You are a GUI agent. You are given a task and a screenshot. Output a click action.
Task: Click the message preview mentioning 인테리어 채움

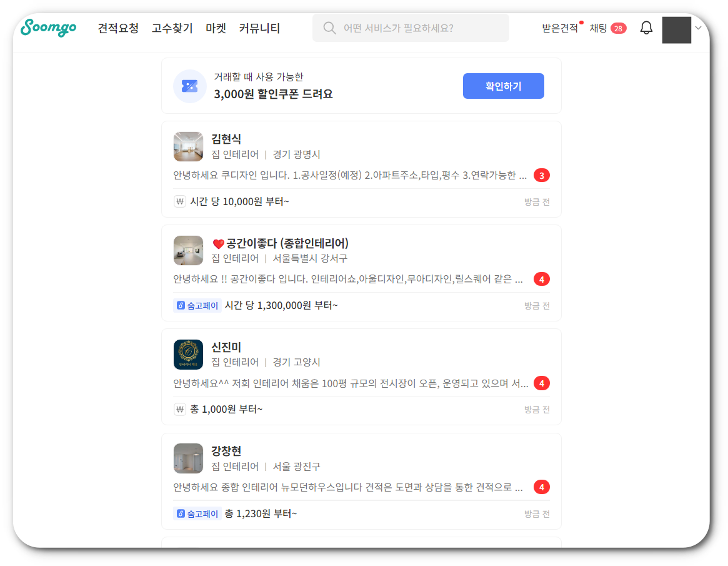[x=351, y=383]
